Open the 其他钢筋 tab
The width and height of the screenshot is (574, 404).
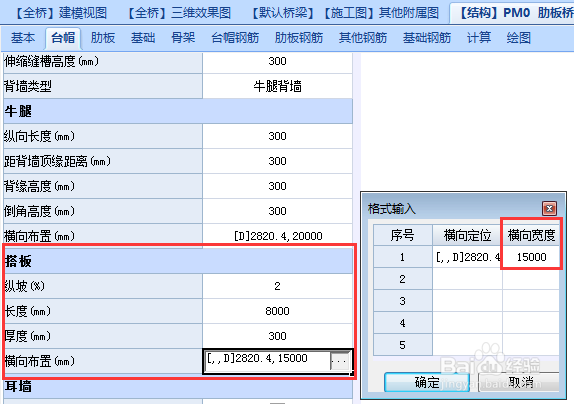(363, 38)
